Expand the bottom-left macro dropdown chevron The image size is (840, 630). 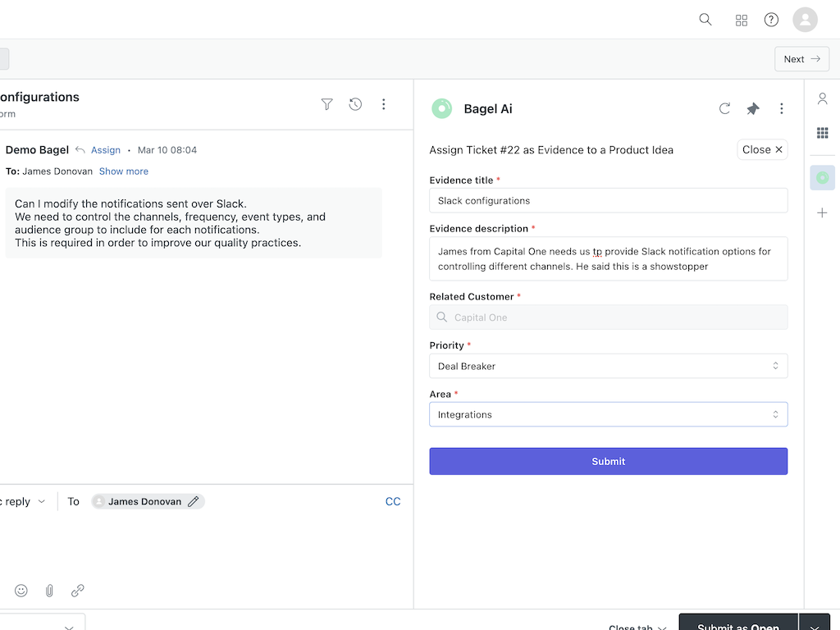(x=69, y=627)
